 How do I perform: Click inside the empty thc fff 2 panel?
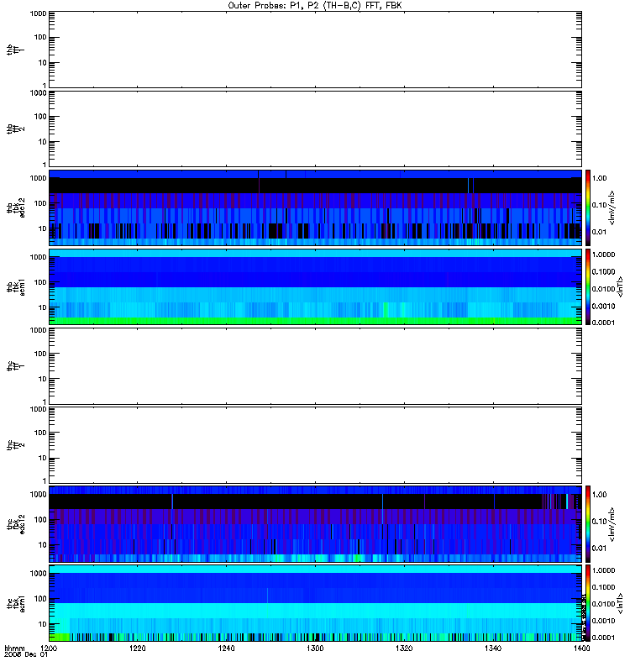[x=315, y=445]
